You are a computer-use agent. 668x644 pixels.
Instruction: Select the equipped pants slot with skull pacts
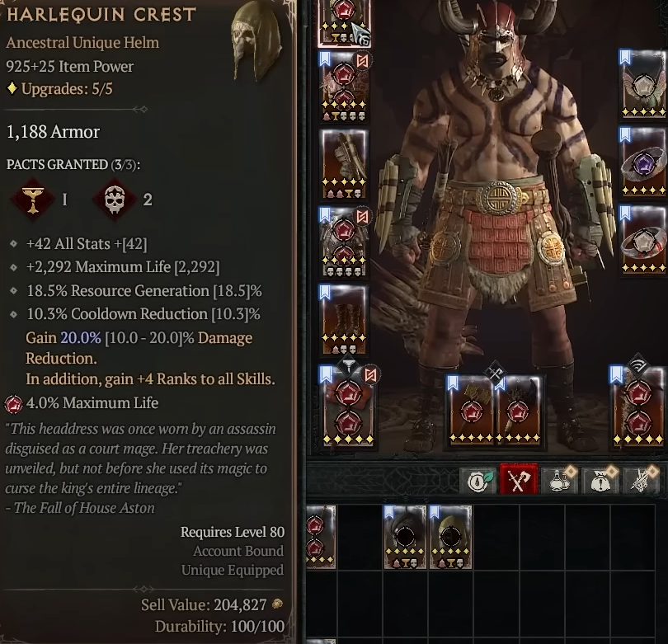point(344,242)
